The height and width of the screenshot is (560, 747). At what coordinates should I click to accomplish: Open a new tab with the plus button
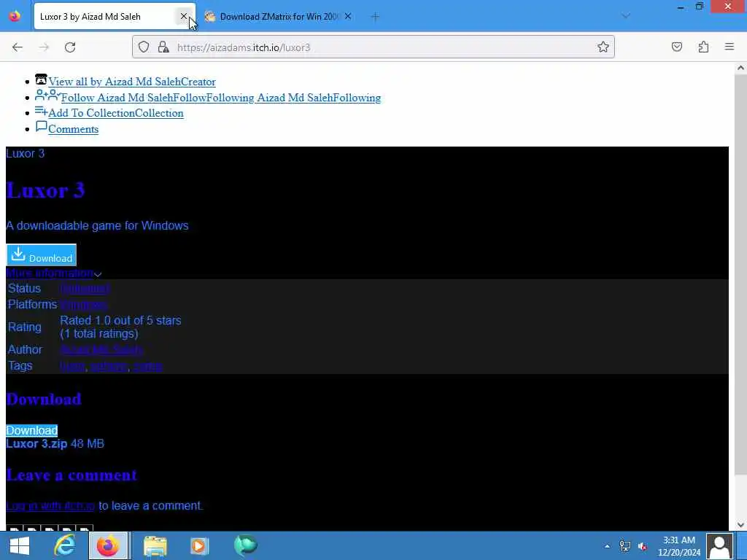pyautogui.click(x=375, y=17)
